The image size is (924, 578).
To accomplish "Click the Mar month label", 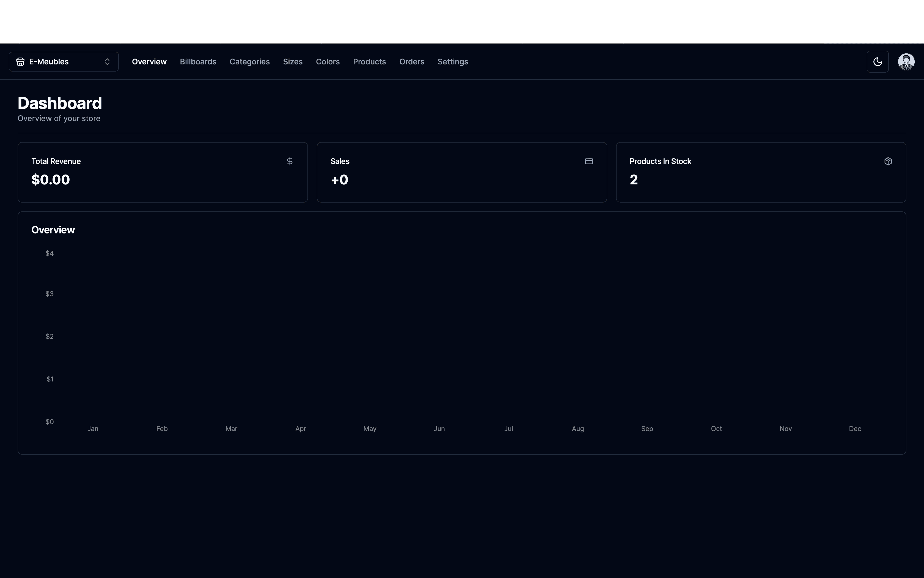I will point(231,429).
